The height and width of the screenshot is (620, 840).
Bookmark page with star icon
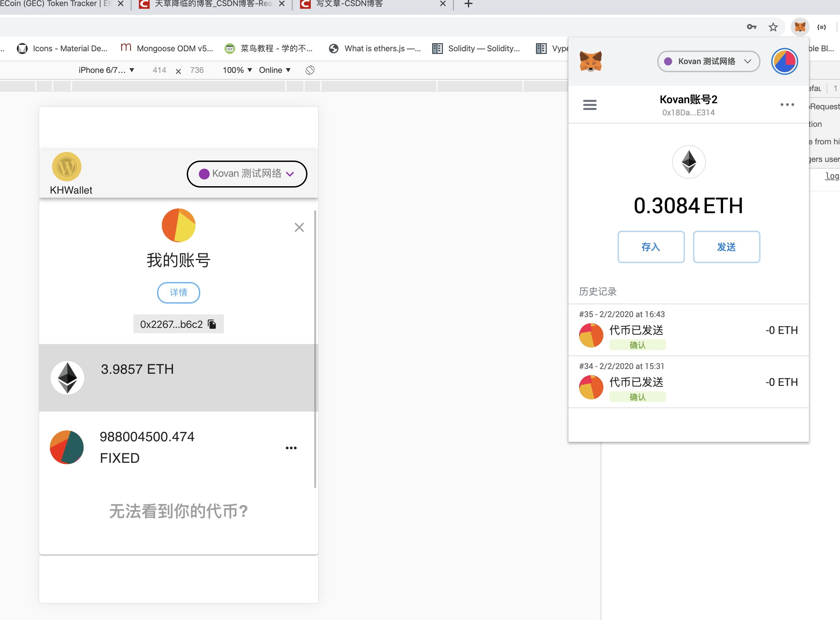773,27
